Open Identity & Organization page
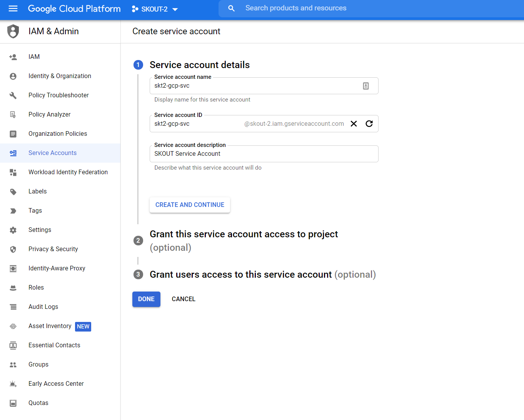 60,76
